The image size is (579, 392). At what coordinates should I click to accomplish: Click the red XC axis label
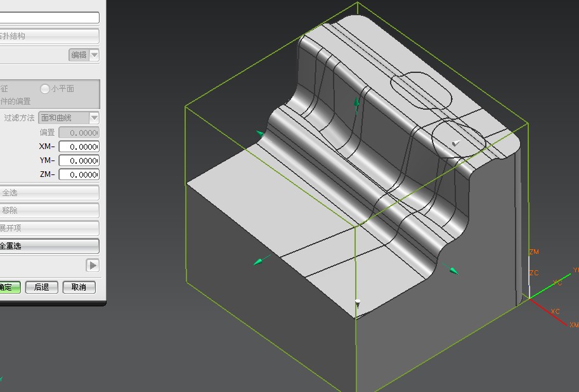click(555, 311)
